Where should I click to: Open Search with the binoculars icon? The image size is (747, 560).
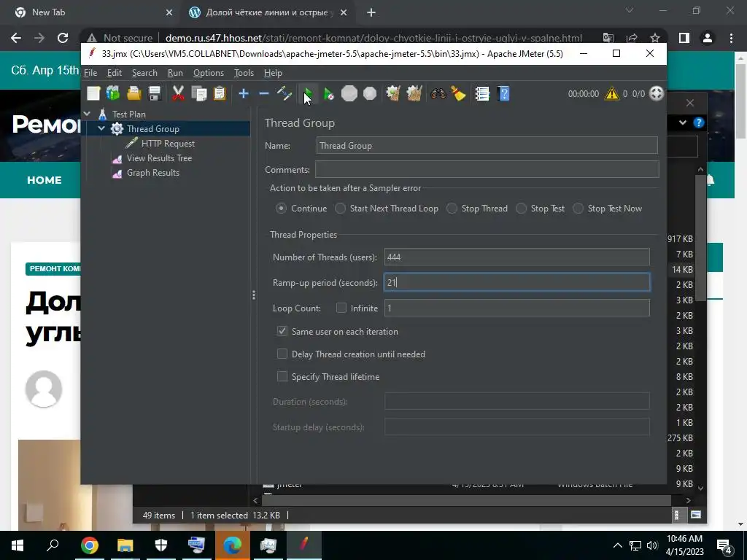[x=438, y=93]
